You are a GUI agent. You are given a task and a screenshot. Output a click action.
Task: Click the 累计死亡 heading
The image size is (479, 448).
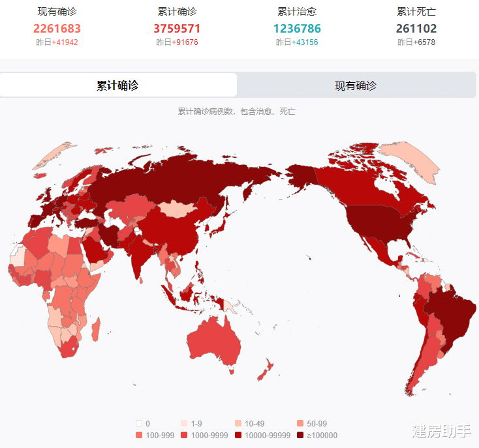click(x=416, y=12)
